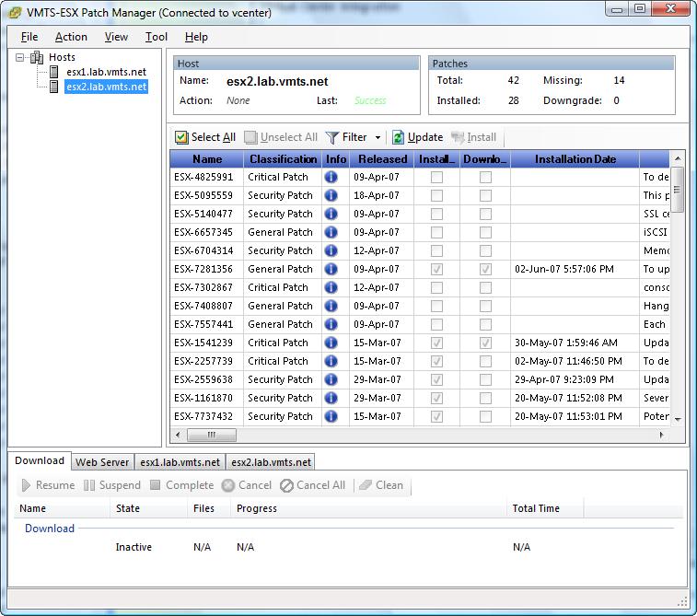Open info for patch ESX-7557441
The image size is (697, 616).
[x=331, y=324]
